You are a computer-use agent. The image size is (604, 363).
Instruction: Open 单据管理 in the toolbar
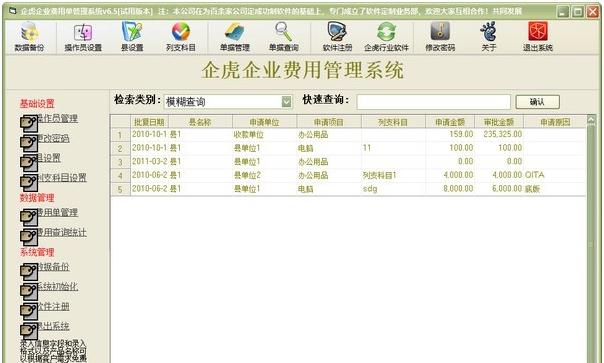[235, 36]
